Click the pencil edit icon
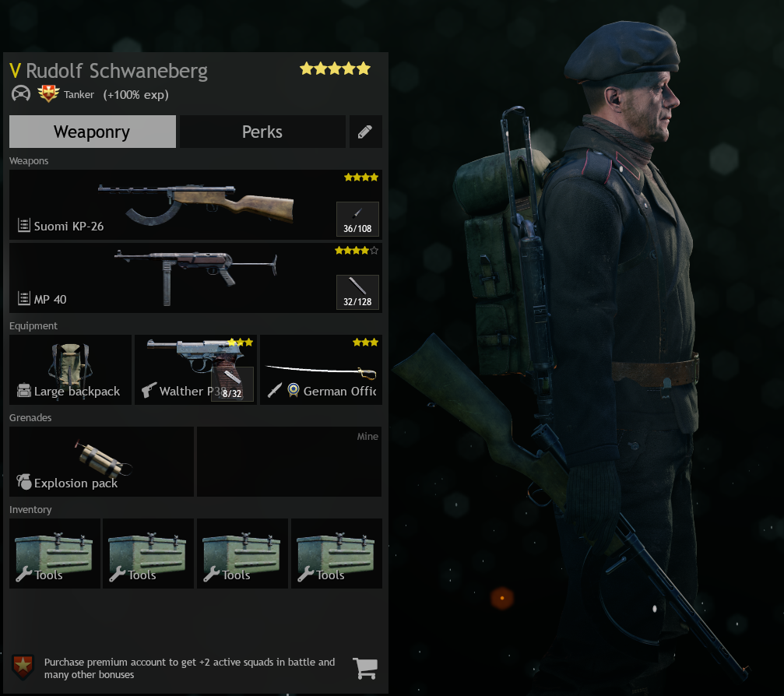The image size is (784, 696). (x=365, y=132)
